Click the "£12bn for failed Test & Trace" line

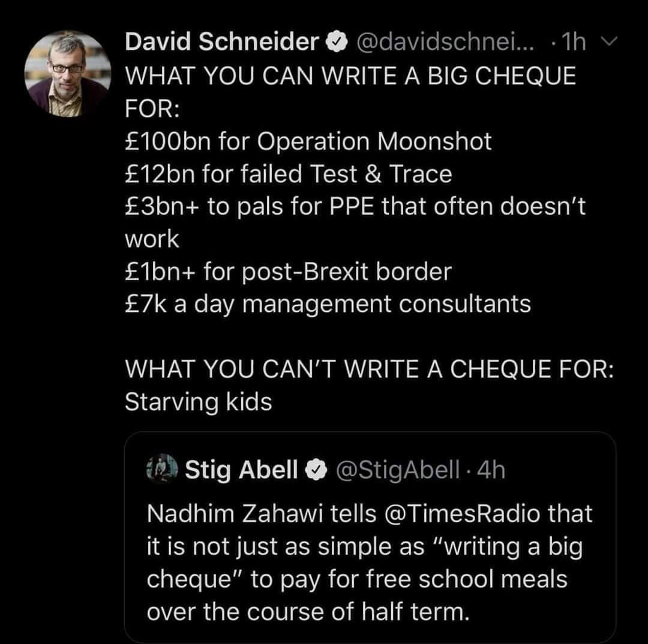(288, 174)
